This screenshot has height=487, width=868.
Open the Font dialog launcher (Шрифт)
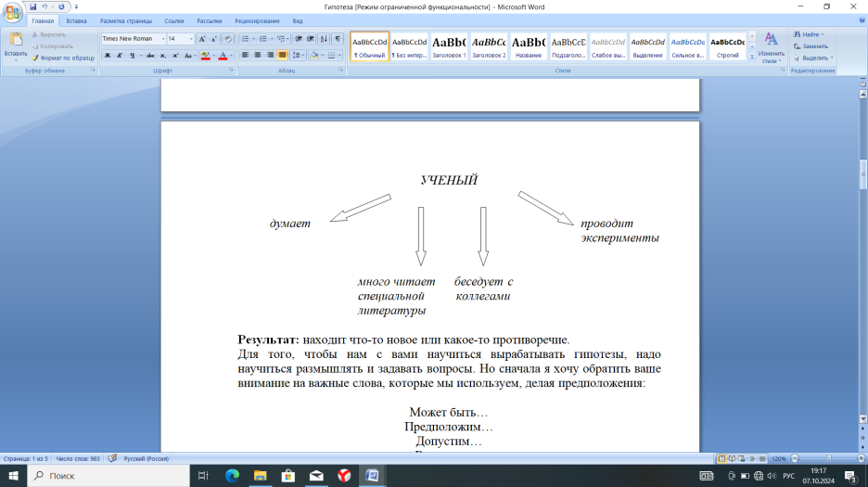click(x=231, y=70)
